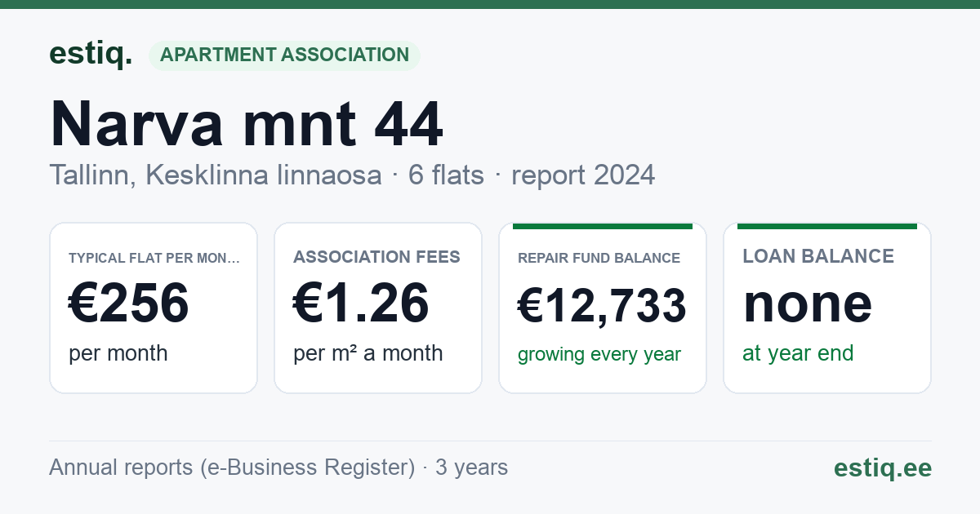Screen dimensions: 980x514
Task: Click the 'growing every year' text
Action: click(x=599, y=355)
